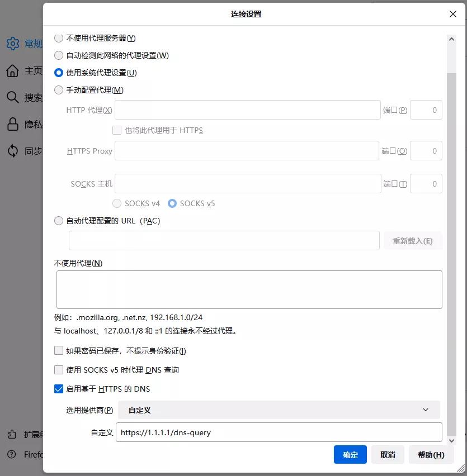Select the 手动配置代理 radio button
467x476 pixels.
point(59,89)
